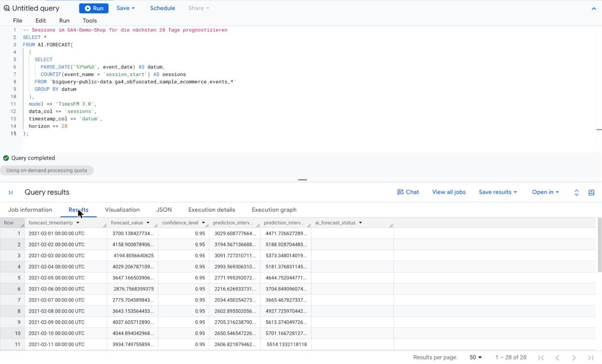Click cell 2021-02-07 00:00:00 UTC
Image resolution: width=602 pixels, height=364 pixels.
pos(66,300)
